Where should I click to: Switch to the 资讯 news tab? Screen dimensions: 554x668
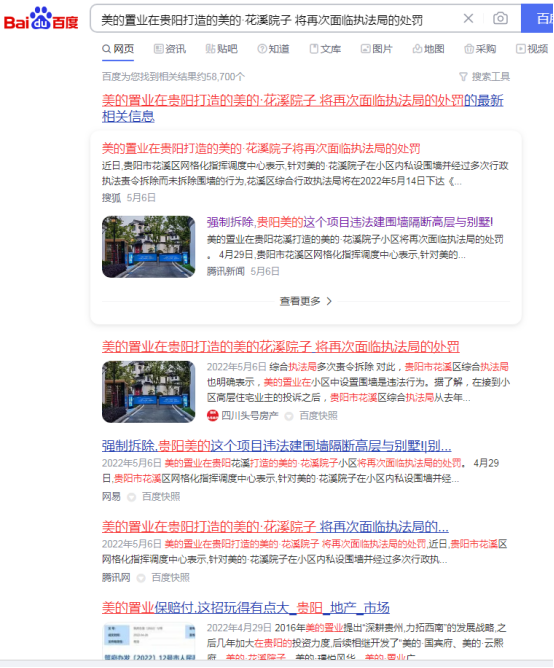(x=170, y=49)
